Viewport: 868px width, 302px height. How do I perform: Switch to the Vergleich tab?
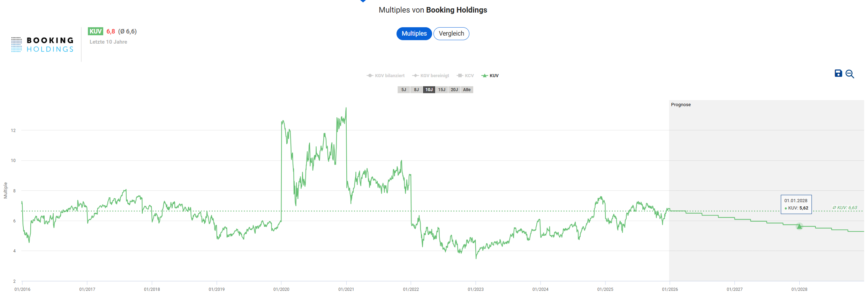[451, 34]
